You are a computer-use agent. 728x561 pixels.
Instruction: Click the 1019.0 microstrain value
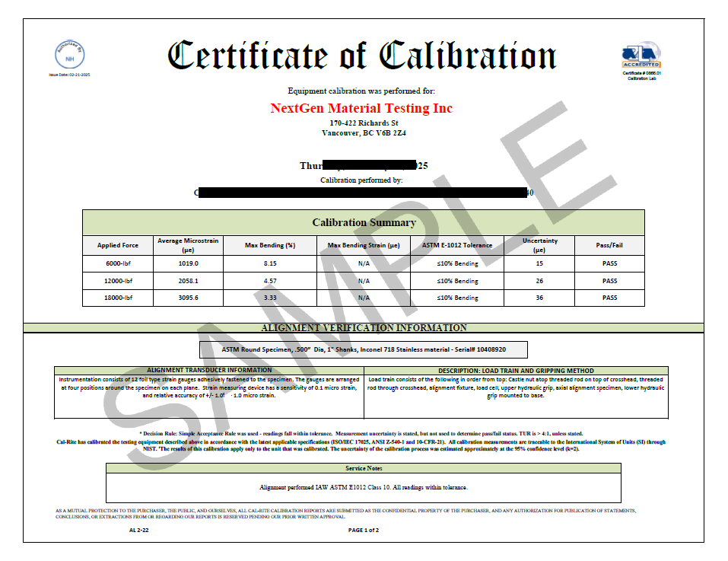click(x=188, y=263)
